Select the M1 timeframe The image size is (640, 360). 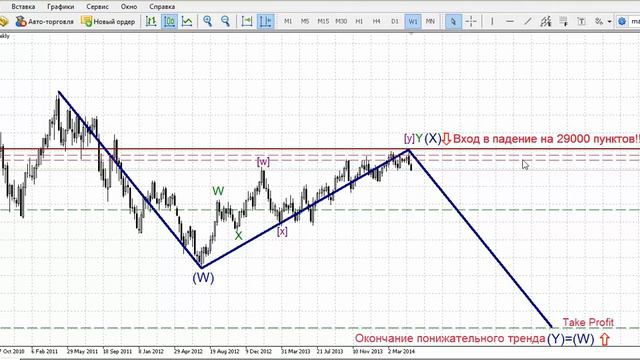click(288, 21)
